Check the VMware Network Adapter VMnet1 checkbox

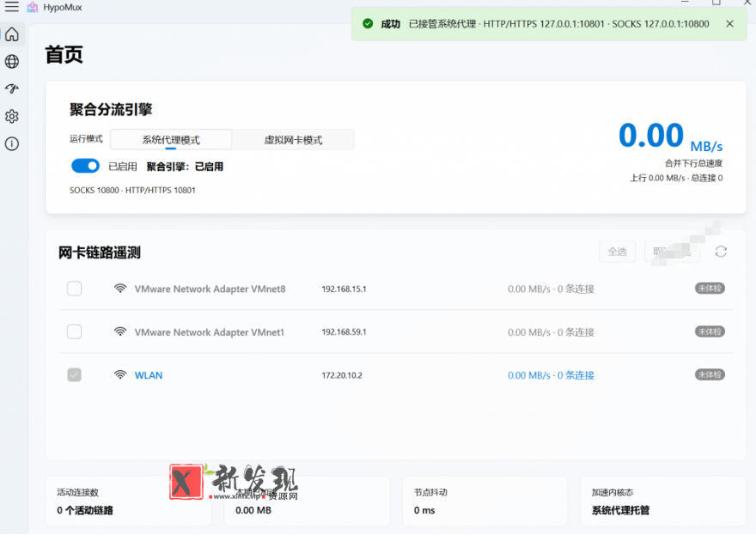click(x=74, y=331)
